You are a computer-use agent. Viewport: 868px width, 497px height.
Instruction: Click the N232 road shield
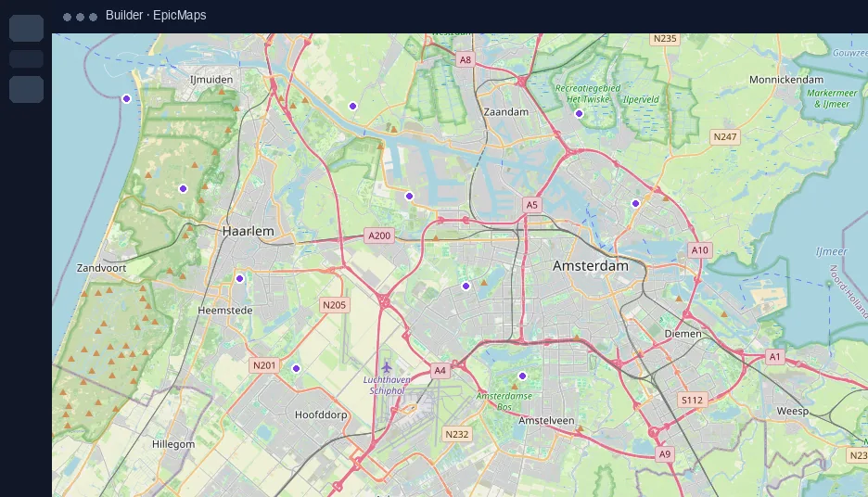pyautogui.click(x=456, y=435)
